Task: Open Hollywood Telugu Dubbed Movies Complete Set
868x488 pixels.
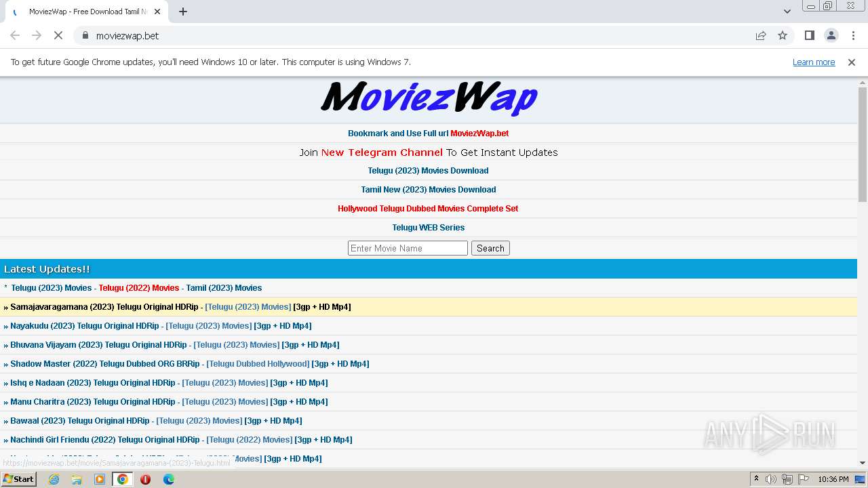Action: point(428,209)
